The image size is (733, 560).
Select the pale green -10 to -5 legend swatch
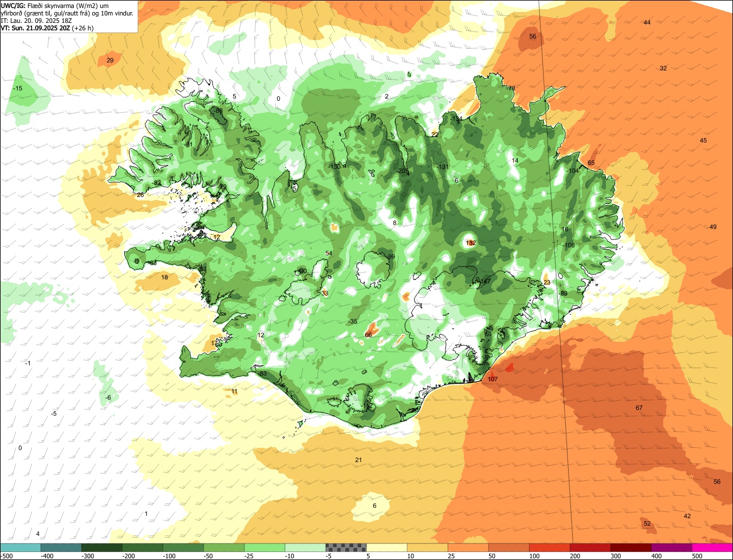tap(305, 547)
